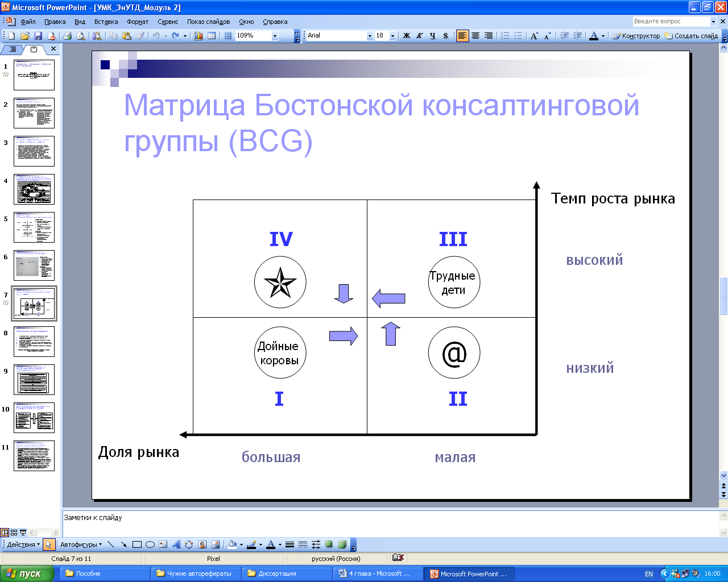Viewport: 728px width, 582px height.
Task: Insert a table using toolbar icon
Action: (212, 36)
